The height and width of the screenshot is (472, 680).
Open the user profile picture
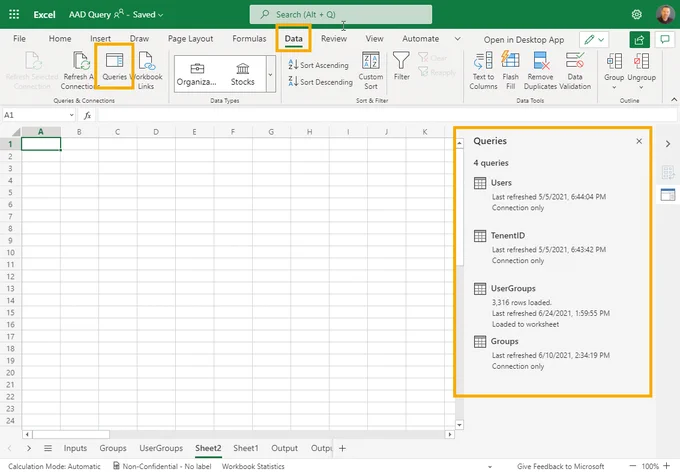pos(665,14)
